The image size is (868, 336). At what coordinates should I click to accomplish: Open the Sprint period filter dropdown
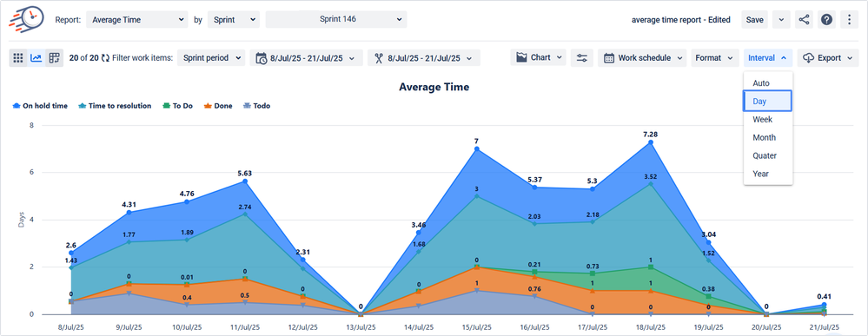[211, 57]
